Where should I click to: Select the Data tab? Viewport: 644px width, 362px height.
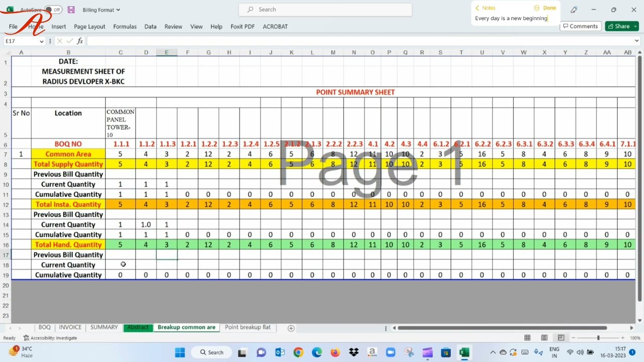pyautogui.click(x=150, y=27)
